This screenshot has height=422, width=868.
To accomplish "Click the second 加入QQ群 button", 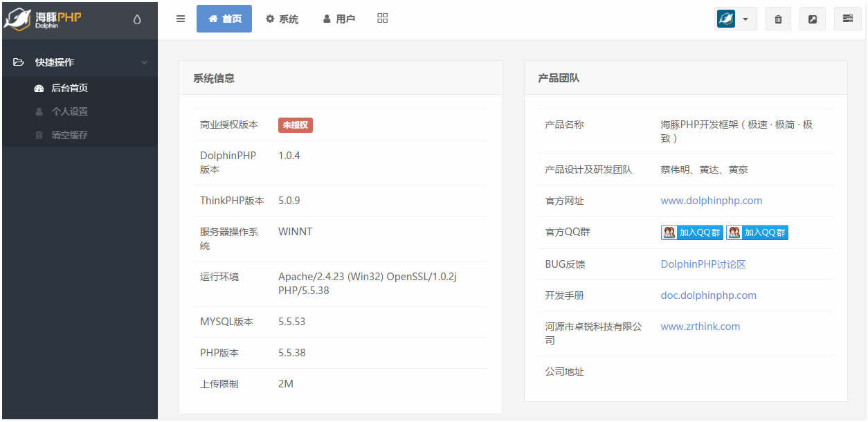I will pyautogui.click(x=757, y=232).
